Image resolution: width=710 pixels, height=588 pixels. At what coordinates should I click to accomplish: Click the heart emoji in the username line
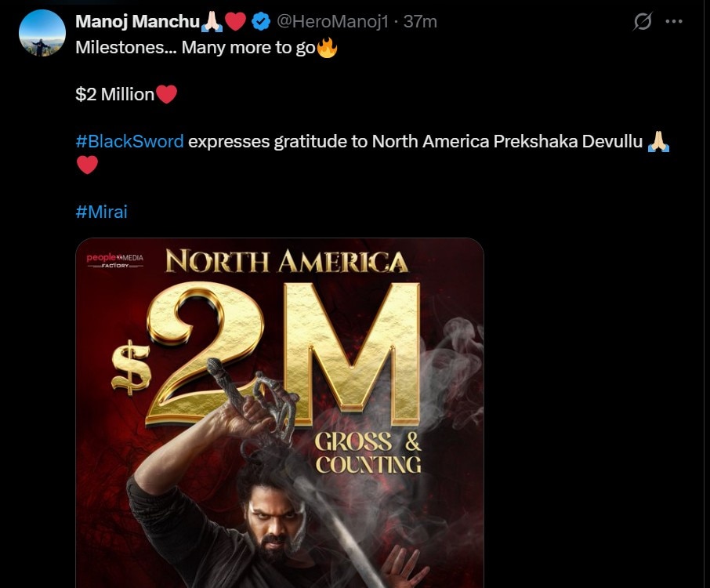click(237, 22)
